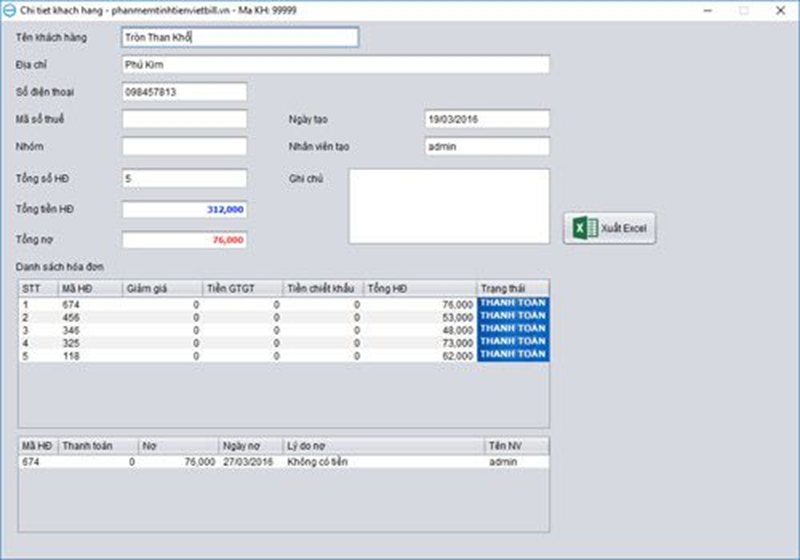The image size is (800, 560).
Task: Click the Tổng HĐ column header
Action: (419, 289)
